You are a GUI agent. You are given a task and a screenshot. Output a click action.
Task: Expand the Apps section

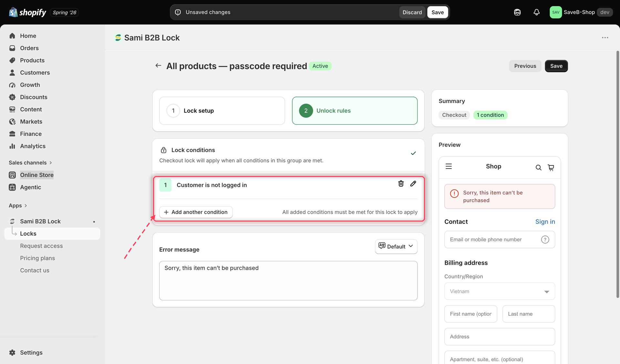coord(18,206)
